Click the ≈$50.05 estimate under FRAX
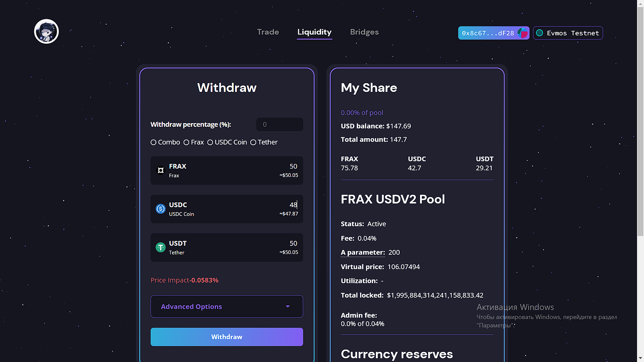The width and height of the screenshot is (644, 362). tap(289, 175)
